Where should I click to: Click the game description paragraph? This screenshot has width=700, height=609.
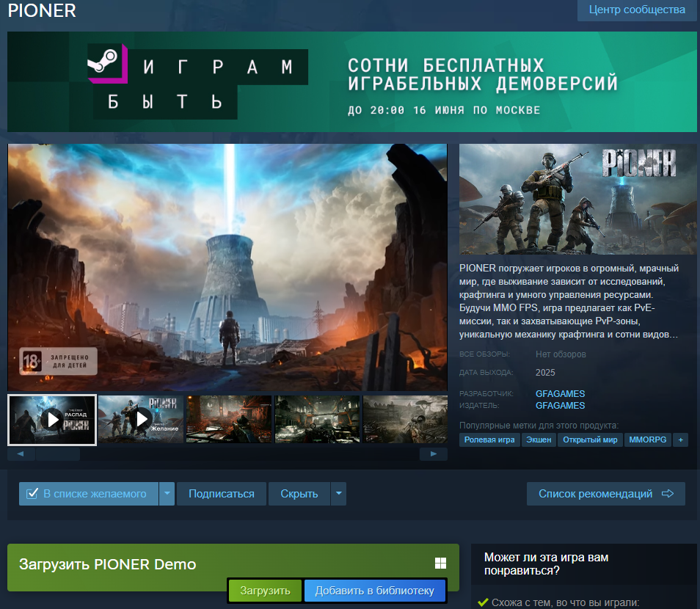tap(569, 302)
